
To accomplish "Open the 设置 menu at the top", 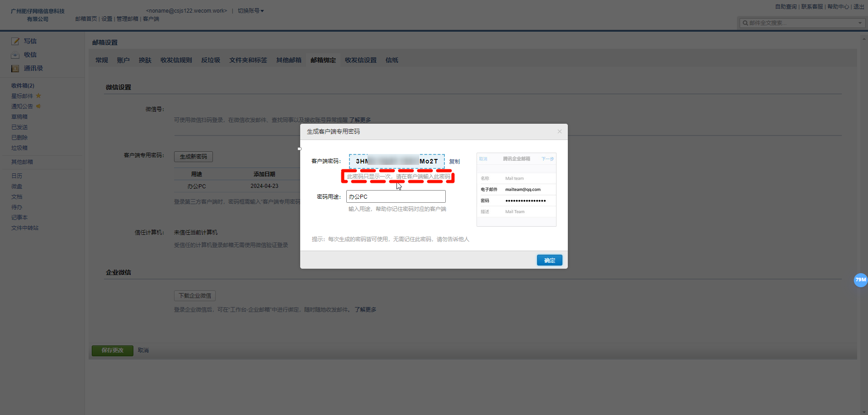I will (x=107, y=19).
